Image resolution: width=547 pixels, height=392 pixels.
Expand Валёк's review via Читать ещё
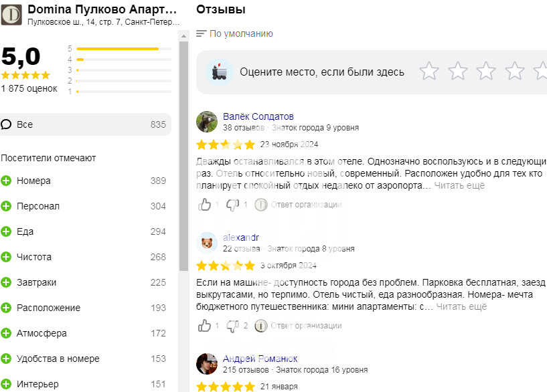pyautogui.click(x=459, y=186)
